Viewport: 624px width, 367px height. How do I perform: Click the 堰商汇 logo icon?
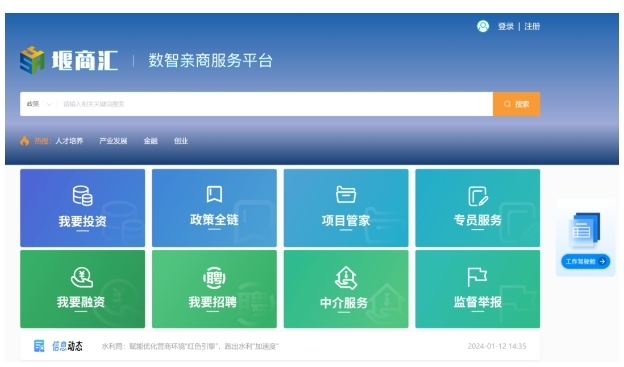click(x=32, y=60)
